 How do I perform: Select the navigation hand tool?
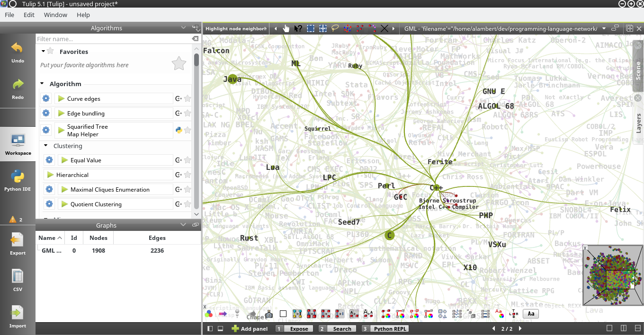pos(286,28)
